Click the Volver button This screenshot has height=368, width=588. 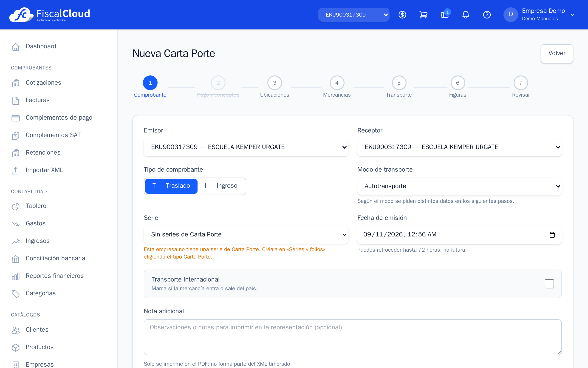tap(557, 54)
